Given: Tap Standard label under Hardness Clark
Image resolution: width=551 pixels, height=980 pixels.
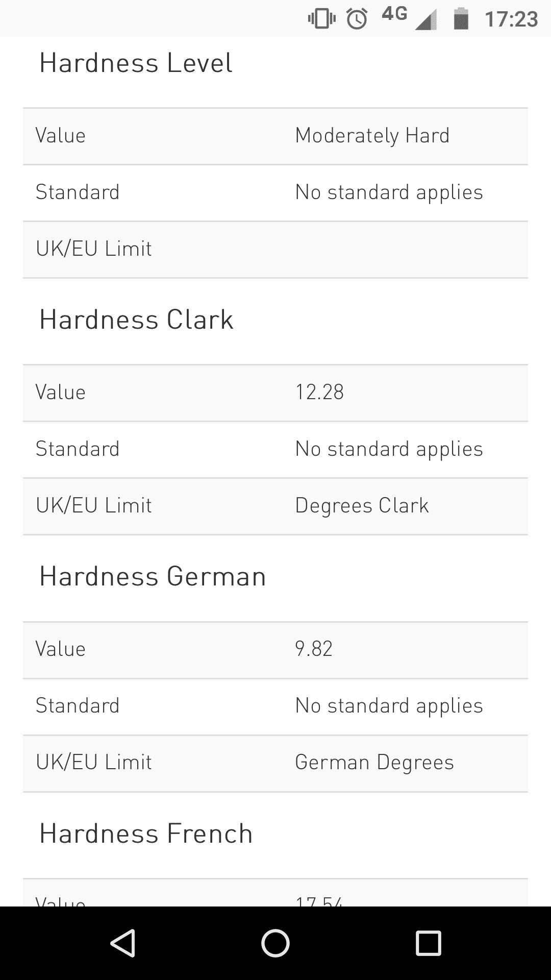Looking at the screenshot, I should pyautogui.click(x=78, y=449).
